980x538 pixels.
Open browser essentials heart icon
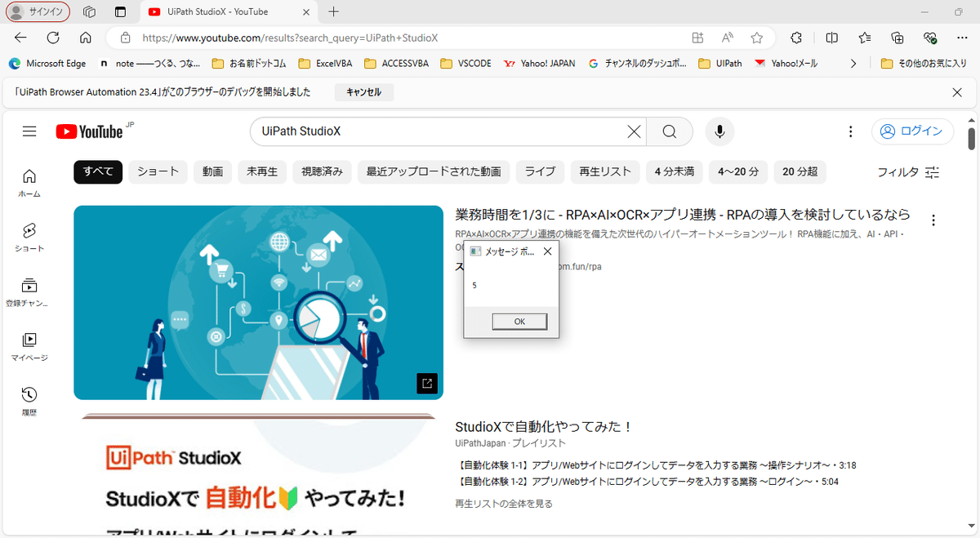pos(930,38)
